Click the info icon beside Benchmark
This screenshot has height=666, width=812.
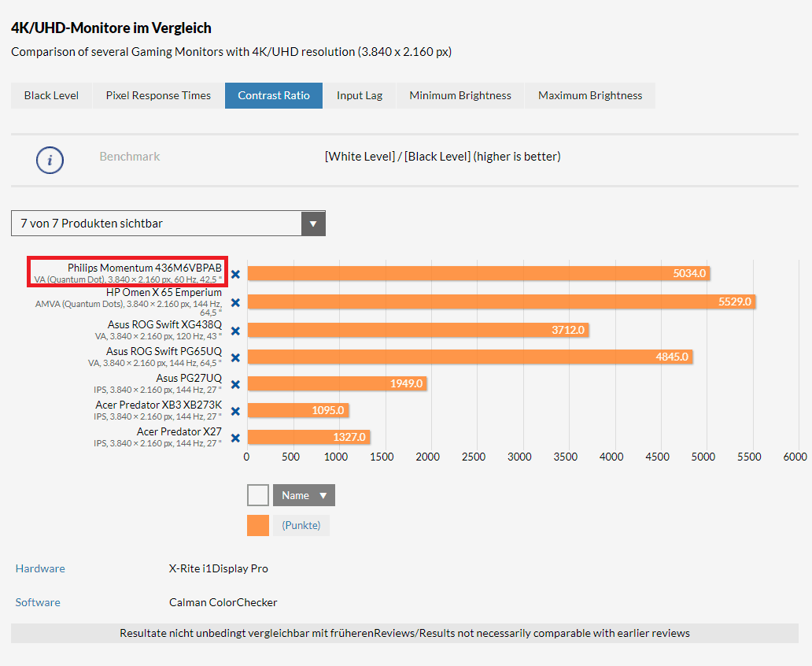pos(50,160)
